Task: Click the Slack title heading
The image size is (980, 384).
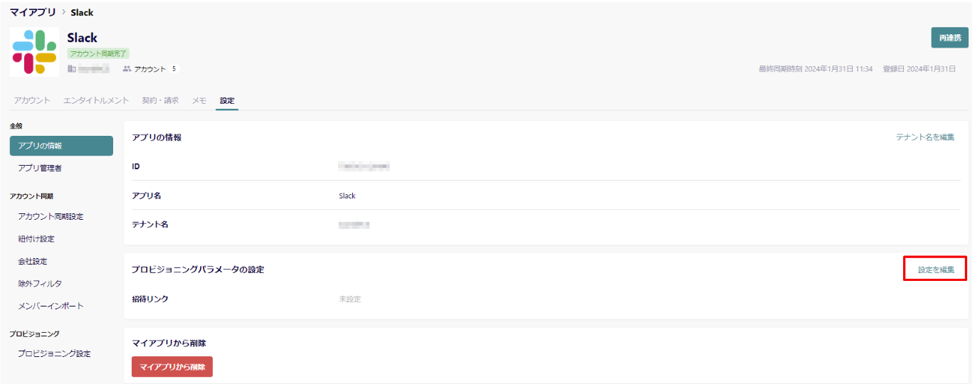Action: pyautogui.click(x=83, y=38)
